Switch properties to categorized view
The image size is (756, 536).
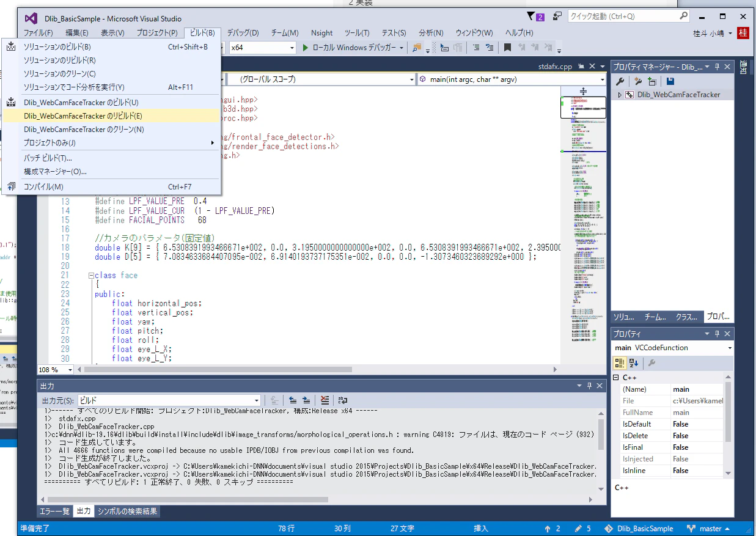620,363
